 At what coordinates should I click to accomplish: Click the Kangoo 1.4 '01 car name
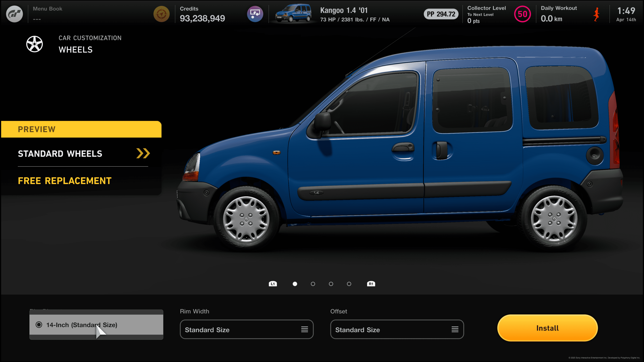click(344, 10)
